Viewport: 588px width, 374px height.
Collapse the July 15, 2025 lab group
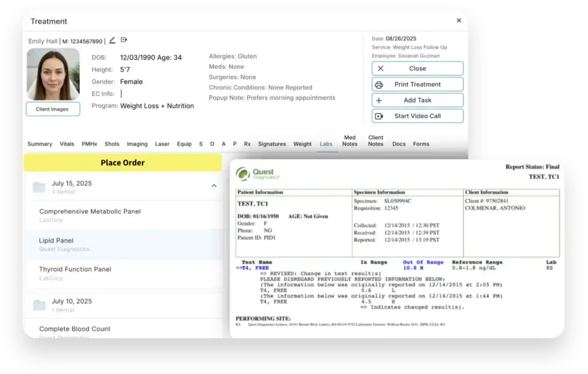pos(214,186)
